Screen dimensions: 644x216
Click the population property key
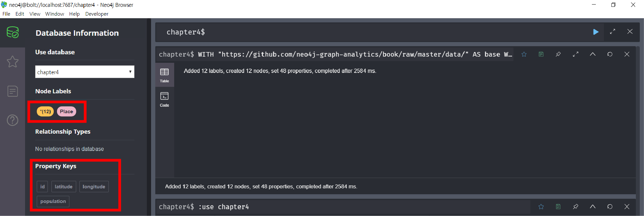pyautogui.click(x=53, y=201)
